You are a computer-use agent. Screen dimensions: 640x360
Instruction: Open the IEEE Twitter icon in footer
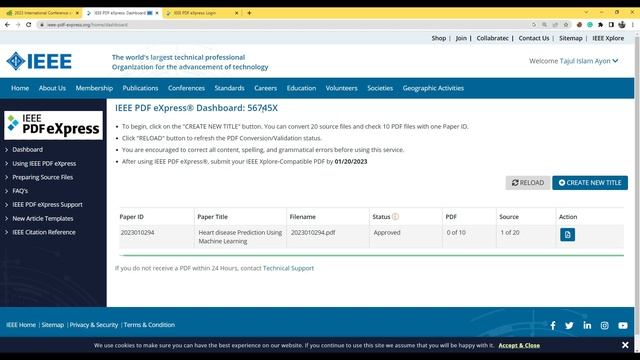[569, 325]
